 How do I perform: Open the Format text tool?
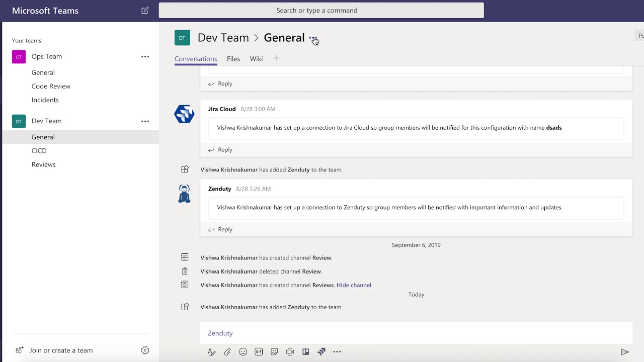pos(212,352)
